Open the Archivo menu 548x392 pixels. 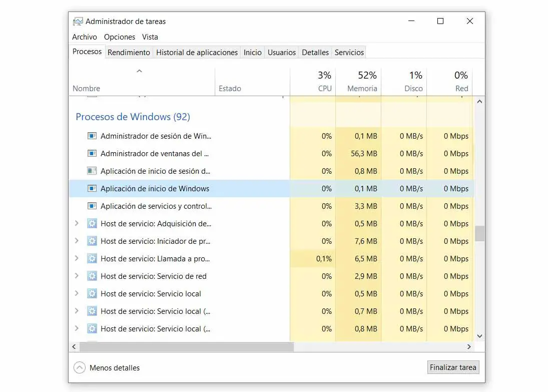tap(85, 37)
